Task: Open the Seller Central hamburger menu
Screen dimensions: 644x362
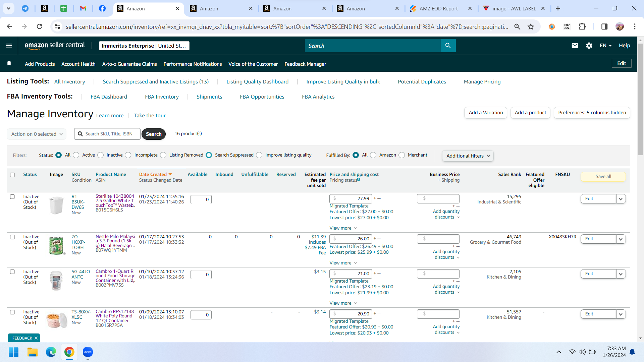Action: pos(9,46)
